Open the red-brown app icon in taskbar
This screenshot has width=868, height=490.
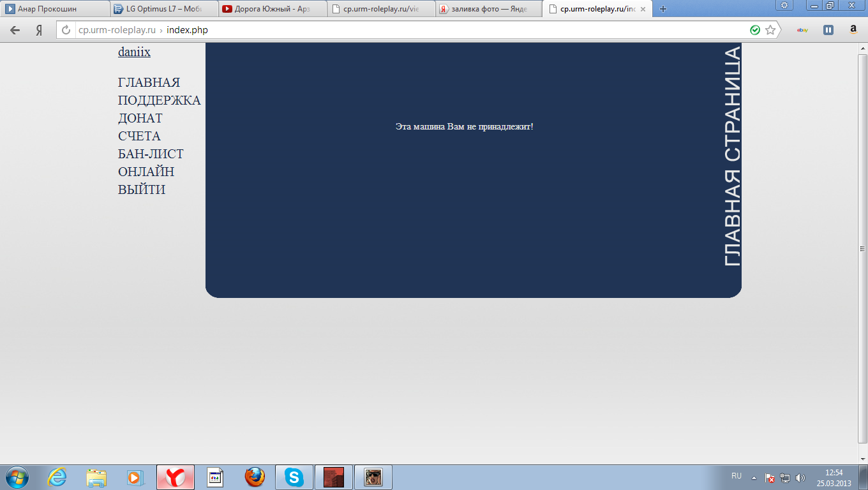tap(334, 477)
